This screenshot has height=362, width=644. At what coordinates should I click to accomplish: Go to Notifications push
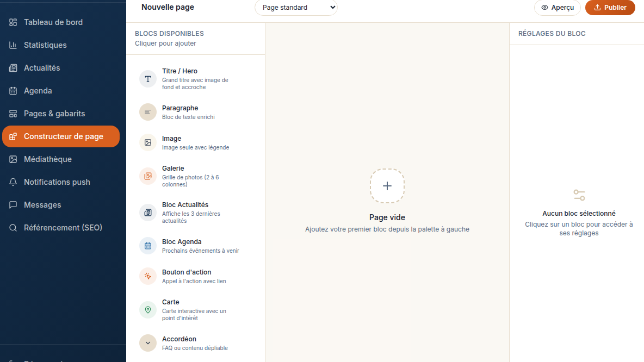[61, 182]
